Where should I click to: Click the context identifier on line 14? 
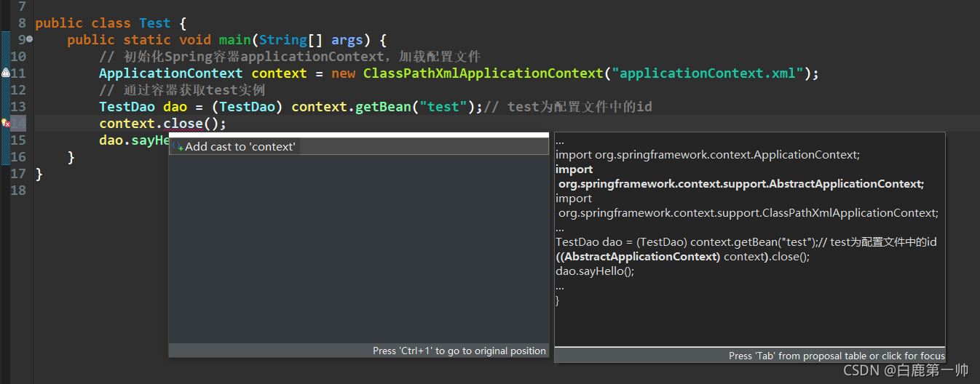coord(127,124)
